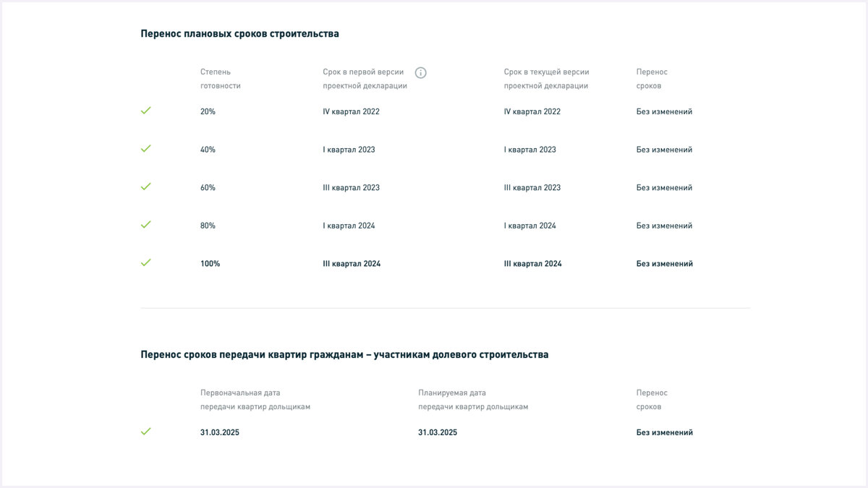Click the date 31.03.2025 under planned handover
Image resolution: width=868 pixels, height=488 pixels.
tap(437, 432)
